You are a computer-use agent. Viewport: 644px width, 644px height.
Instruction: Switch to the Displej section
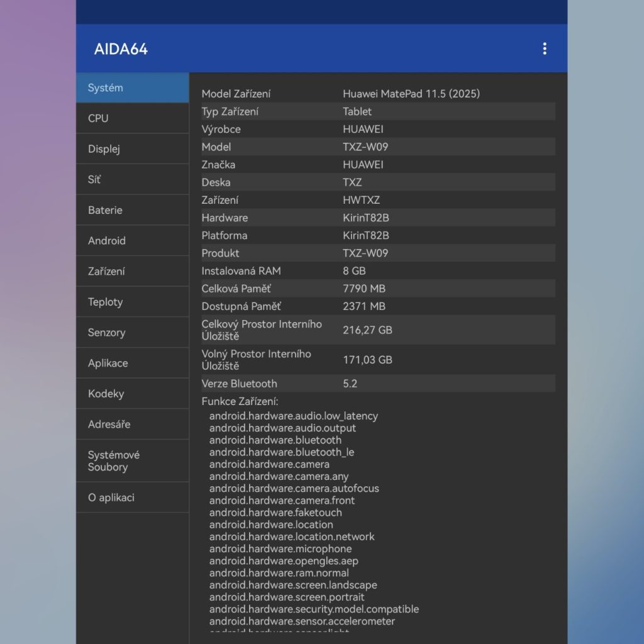pyautogui.click(x=132, y=149)
